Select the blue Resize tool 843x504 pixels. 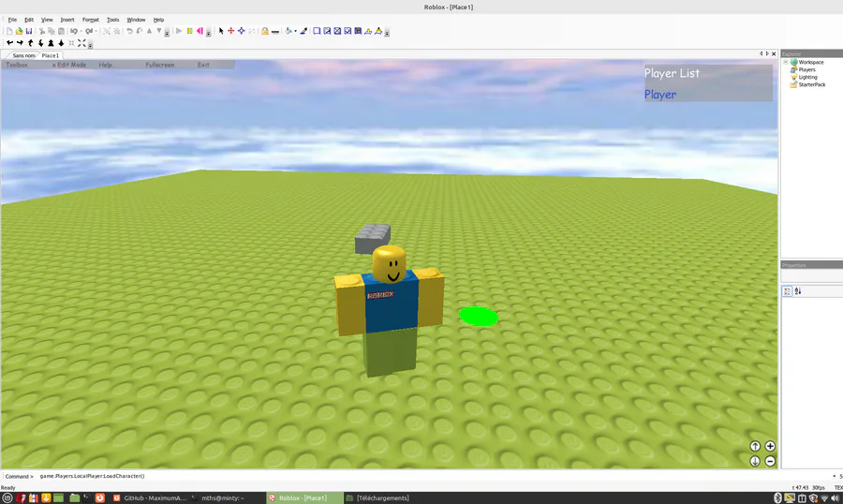click(x=242, y=31)
